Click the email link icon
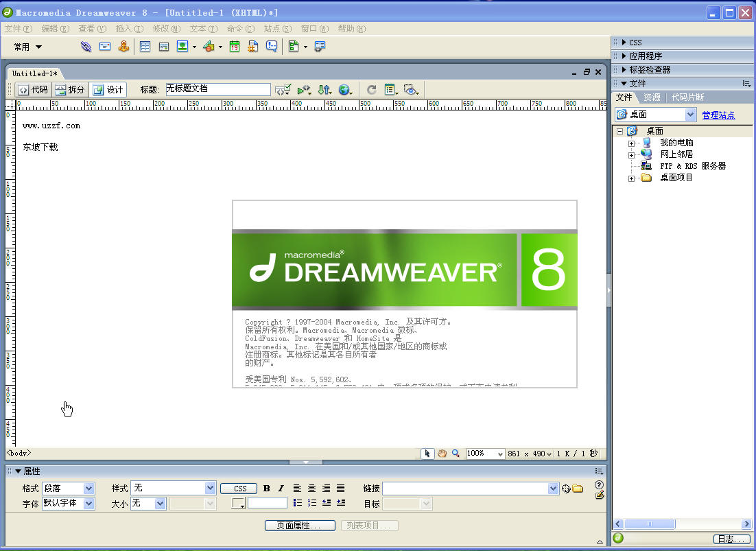This screenshot has height=551, width=756. coord(105,47)
